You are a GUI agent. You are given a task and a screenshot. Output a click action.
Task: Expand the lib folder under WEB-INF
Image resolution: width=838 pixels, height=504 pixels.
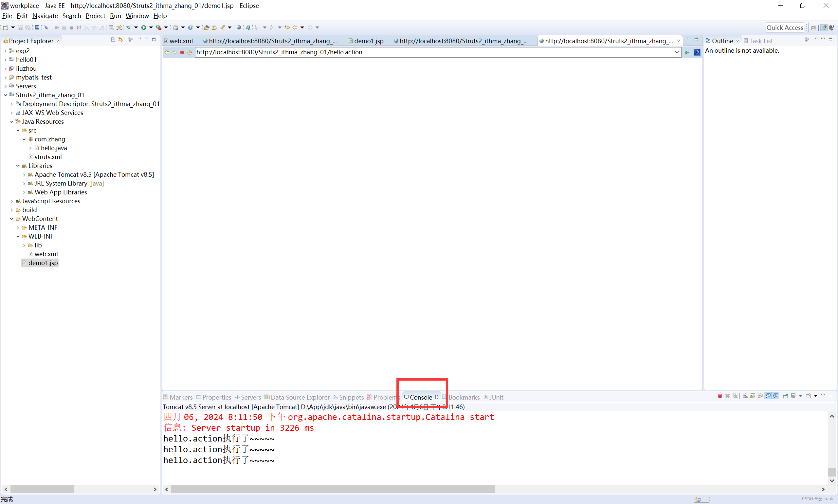(x=24, y=245)
